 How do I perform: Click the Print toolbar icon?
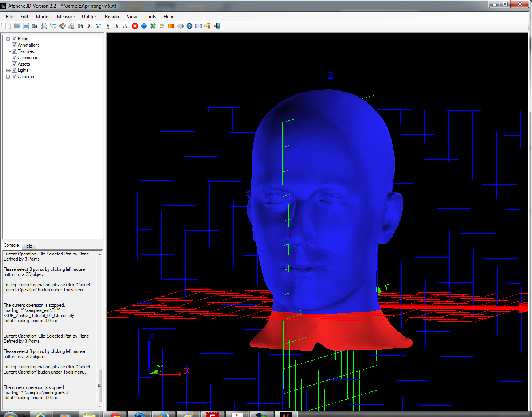pos(44,26)
